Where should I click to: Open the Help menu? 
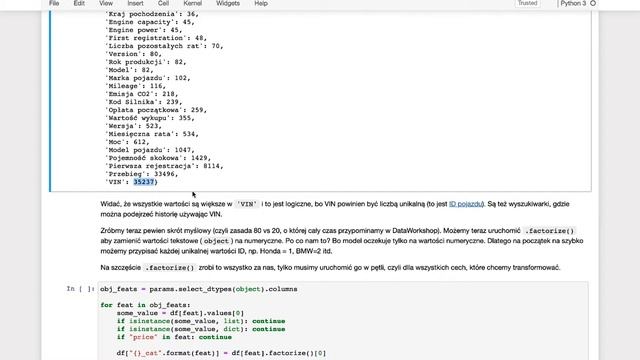coord(261,3)
